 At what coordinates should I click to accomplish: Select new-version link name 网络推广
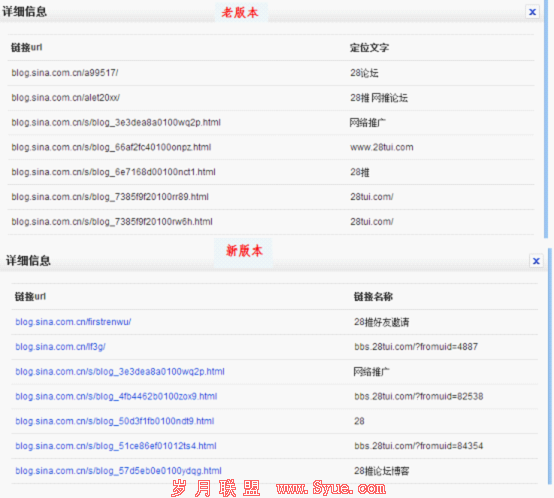(371, 372)
